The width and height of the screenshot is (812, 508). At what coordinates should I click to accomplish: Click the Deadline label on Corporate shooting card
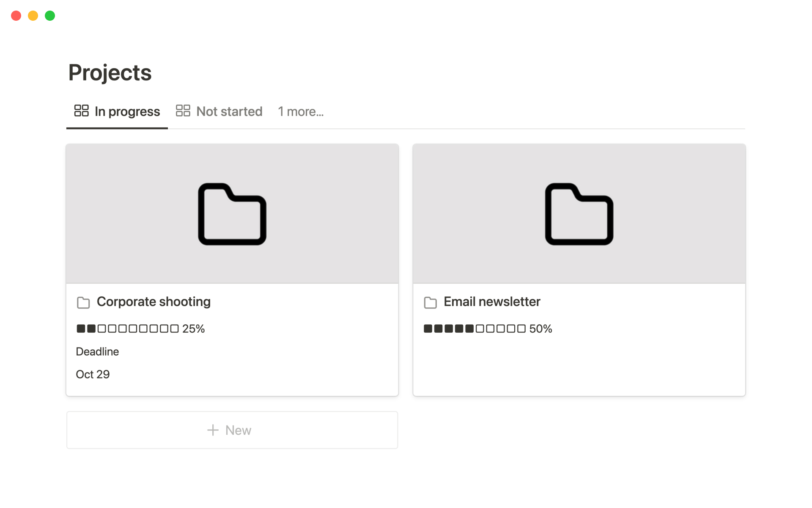point(97,352)
